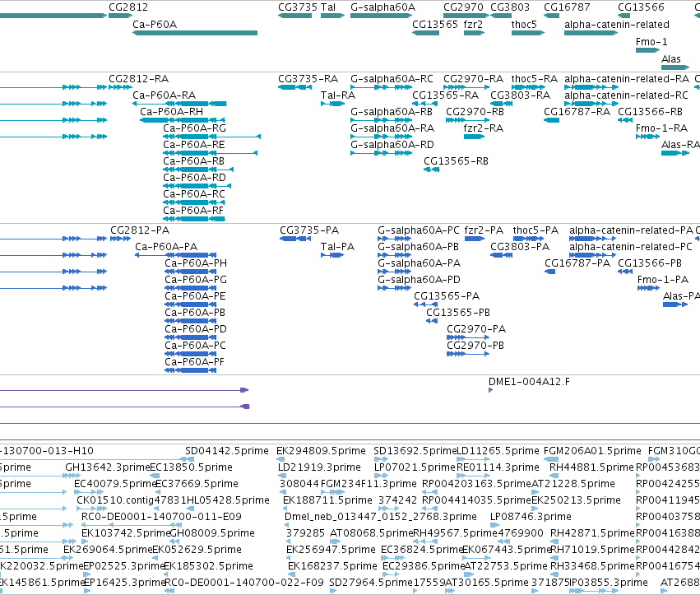Image resolution: width=700 pixels, height=595 pixels.
Task: Click transcript Ca-P60A-RD label
Action: pyautogui.click(x=195, y=178)
